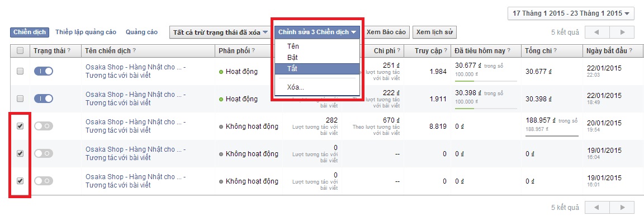
Task: Click help icon next to Phân phối header
Action: click(253, 50)
